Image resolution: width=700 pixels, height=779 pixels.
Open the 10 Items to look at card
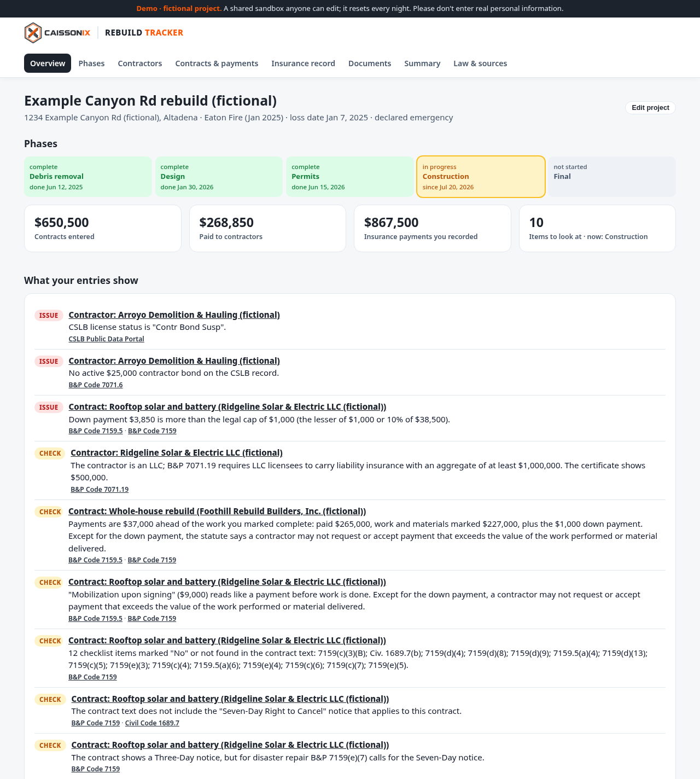click(597, 228)
